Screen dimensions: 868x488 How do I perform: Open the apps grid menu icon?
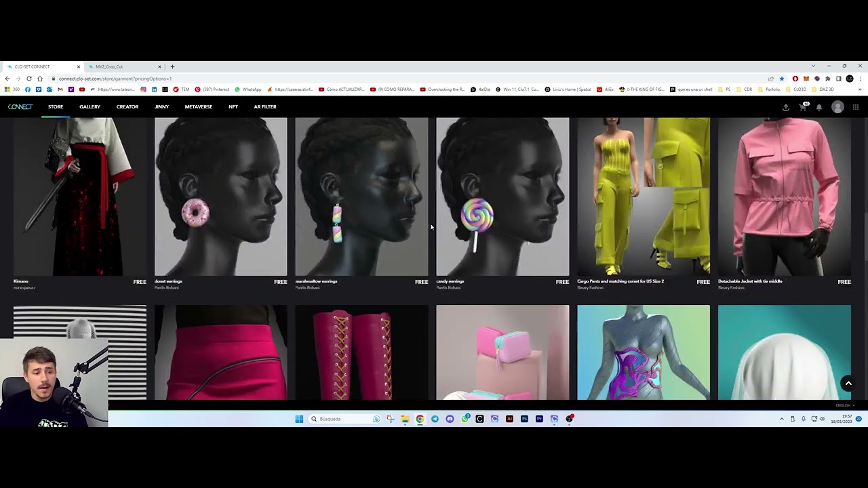tap(856, 107)
